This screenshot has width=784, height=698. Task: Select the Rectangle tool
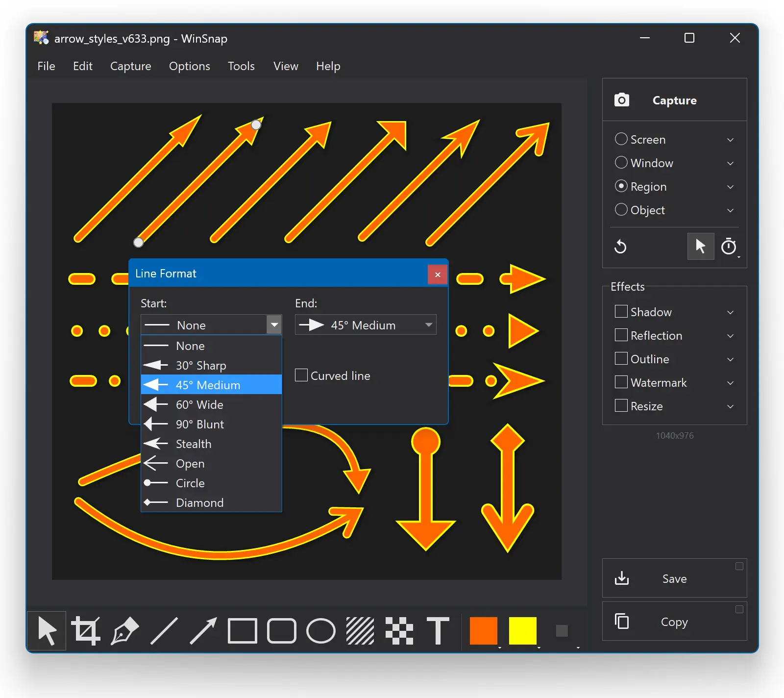point(243,631)
